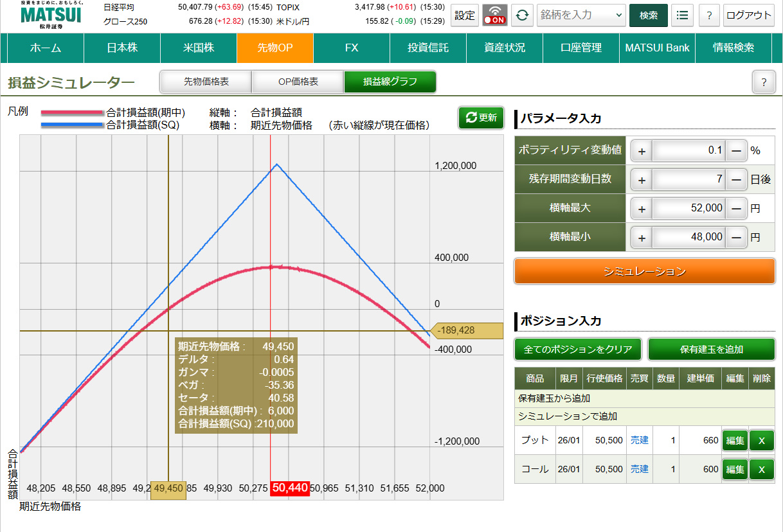This screenshot has width=783, height=532.
Task: Increase ボラティリティ変動値 with plus button
Action: click(x=641, y=151)
